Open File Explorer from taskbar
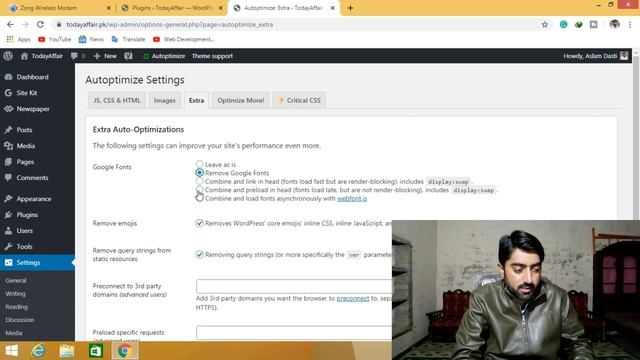The image size is (640, 360). pyautogui.click(x=67, y=351)
